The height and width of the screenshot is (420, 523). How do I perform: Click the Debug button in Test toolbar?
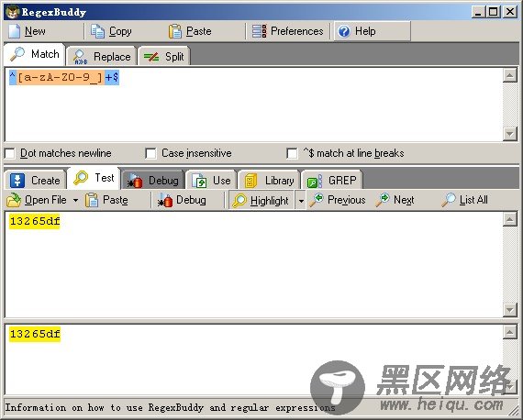click(x=182, y=200)
